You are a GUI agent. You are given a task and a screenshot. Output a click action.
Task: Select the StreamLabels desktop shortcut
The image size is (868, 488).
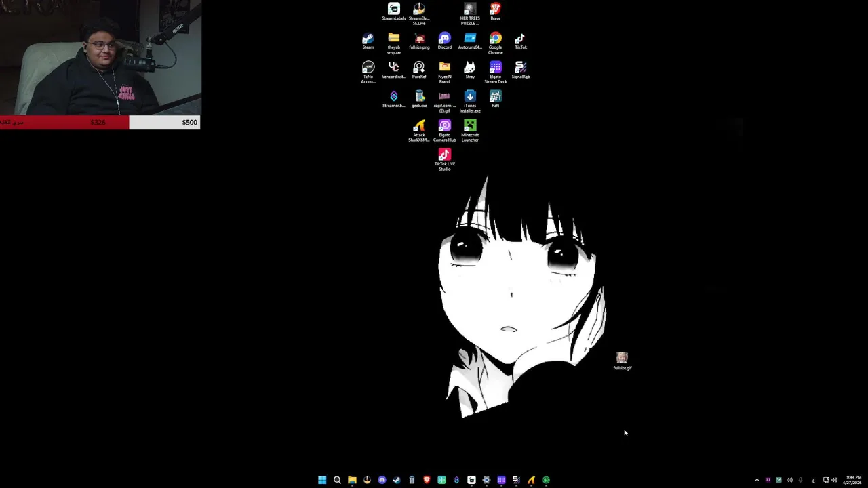[x=393, y=12]
